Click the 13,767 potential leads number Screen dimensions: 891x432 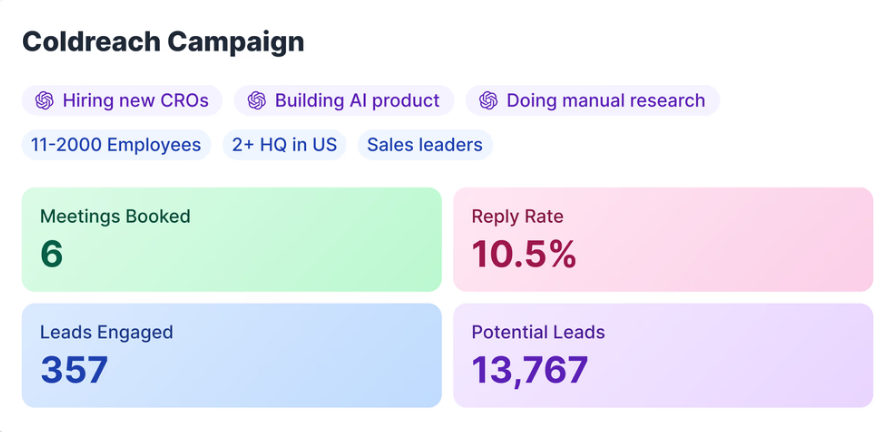tap(530, 371)
